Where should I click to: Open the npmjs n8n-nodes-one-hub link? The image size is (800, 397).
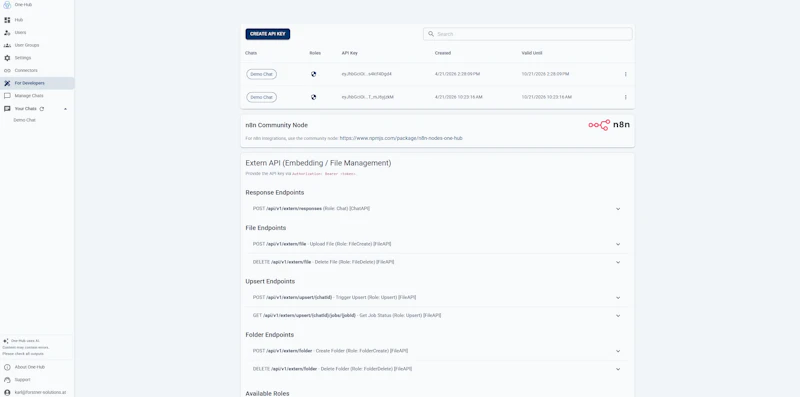click(x=401, y=138)
